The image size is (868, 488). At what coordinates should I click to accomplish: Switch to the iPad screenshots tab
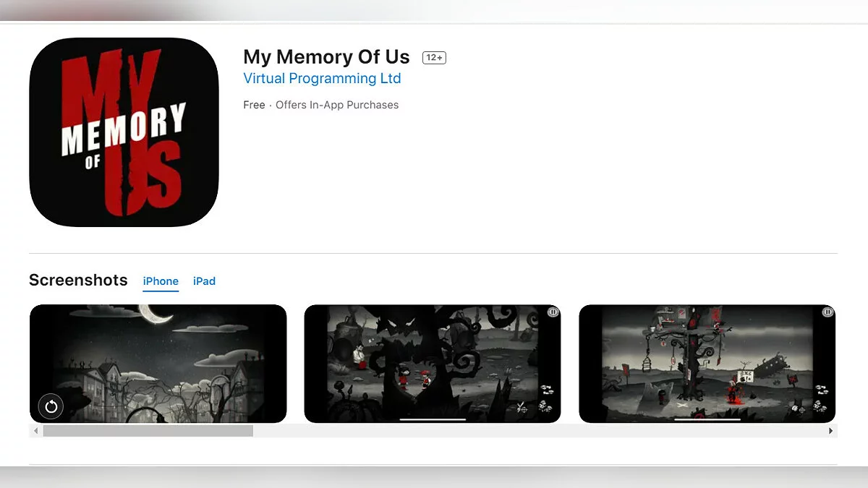204,281
